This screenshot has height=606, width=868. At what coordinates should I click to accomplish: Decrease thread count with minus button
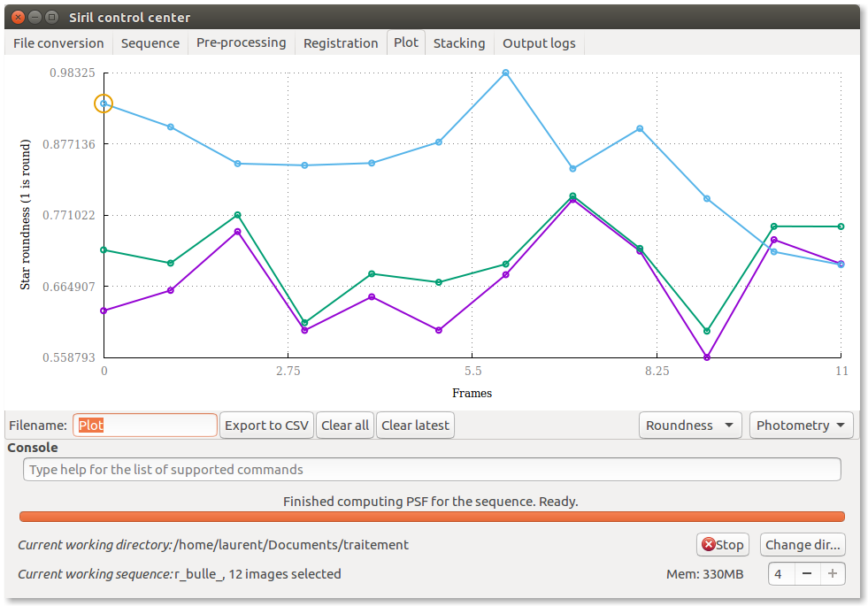point(807,573)
